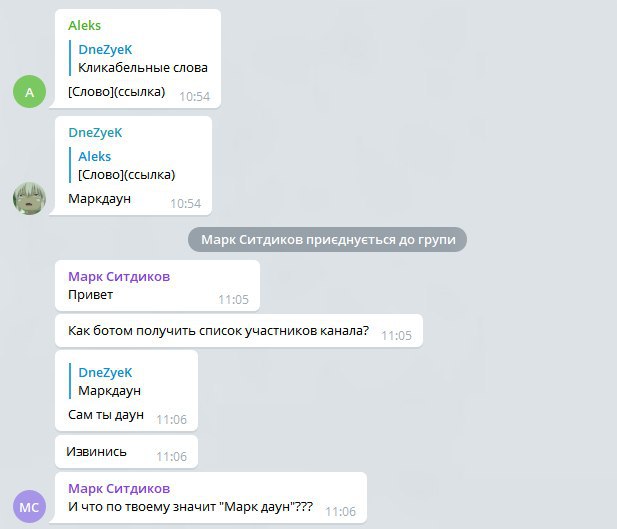Select the 'Сам ты даун' message text
Screen dimensions: 617x529
tap(106, 414)
